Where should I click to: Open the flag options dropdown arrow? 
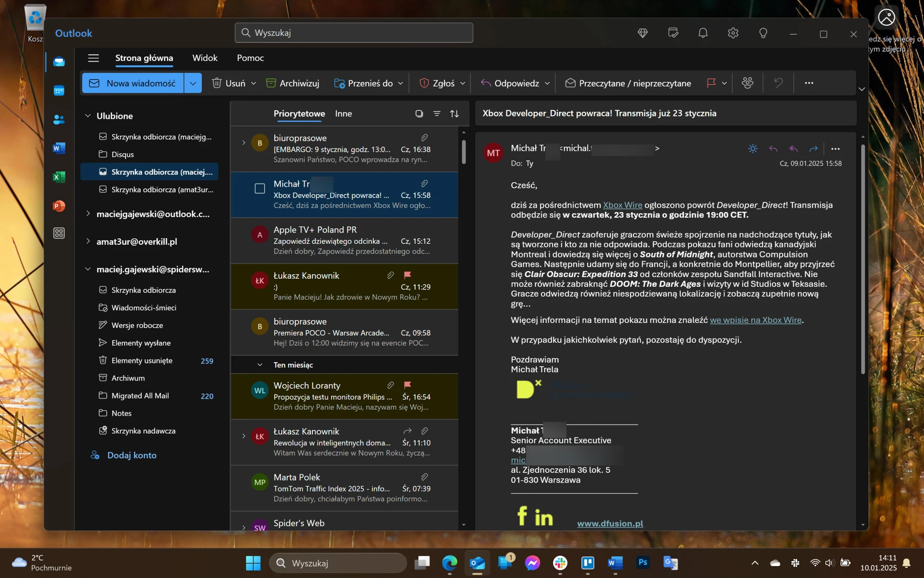[x=724, y=83]
